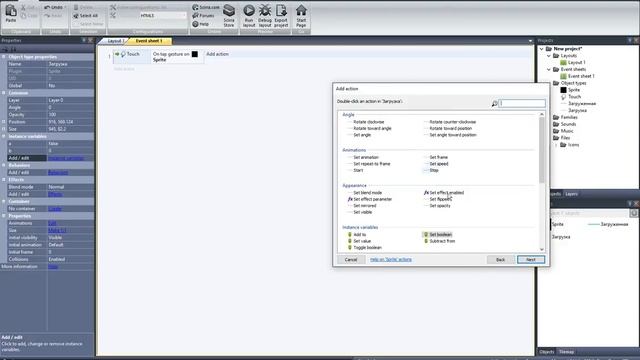Viewport: 640px width, 360px height.
Task: Click the scroll down arrow in the action list
Action: [542, 249]
